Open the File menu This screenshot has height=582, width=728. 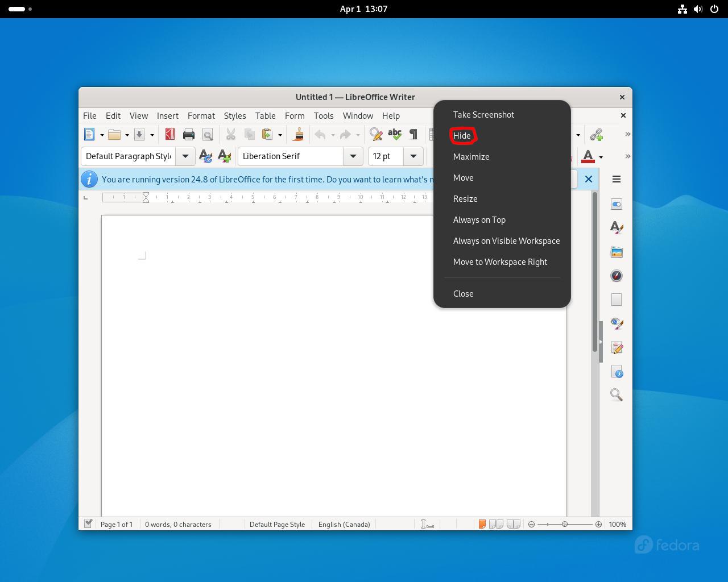click(90, 115)
